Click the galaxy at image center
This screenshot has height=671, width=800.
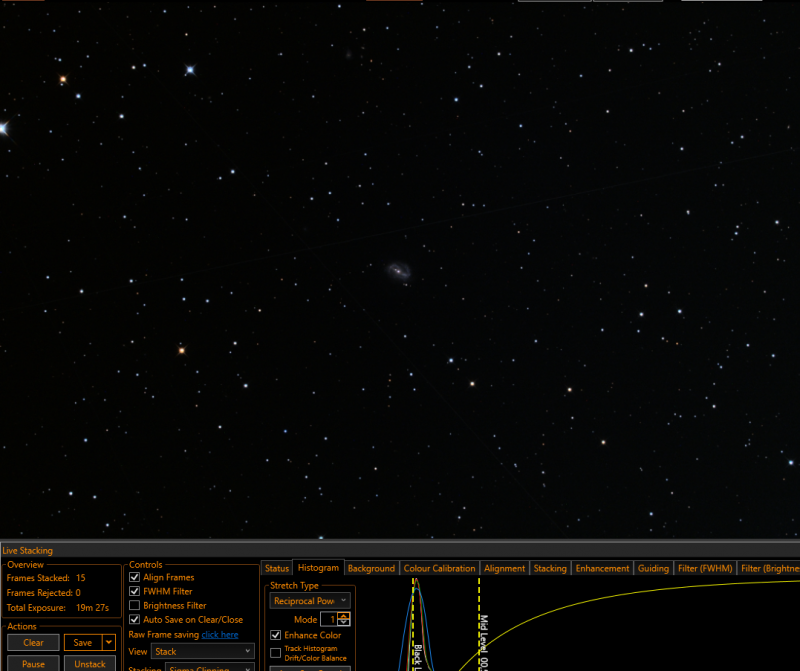(x=398, y=270)
